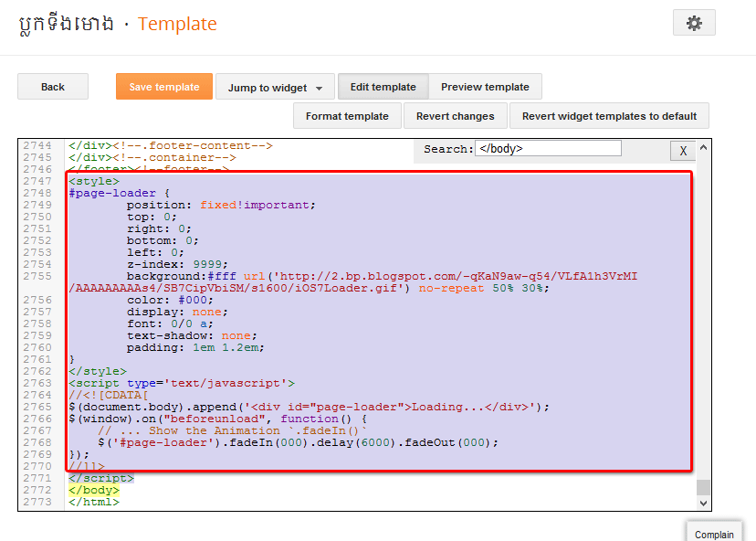Click the Back button
Image resolution: width=756 pixels, height=541 pixels.
(53, 87)
